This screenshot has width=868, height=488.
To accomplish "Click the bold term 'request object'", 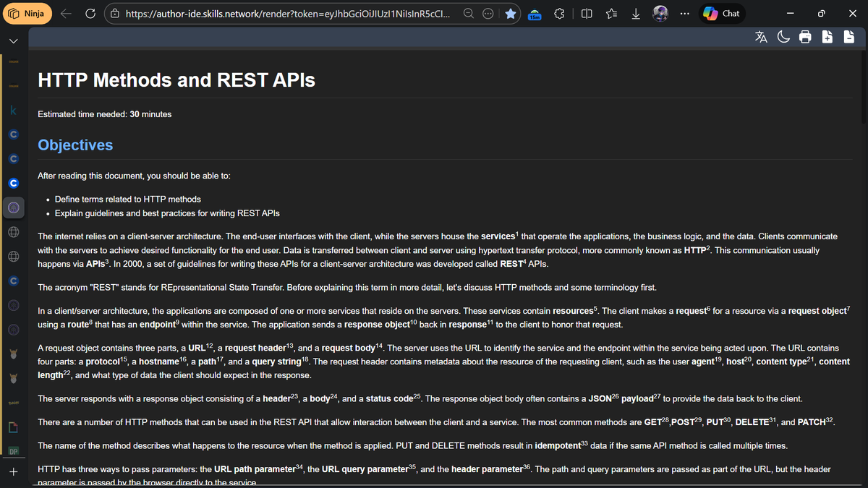I will (x=816, y=311).
